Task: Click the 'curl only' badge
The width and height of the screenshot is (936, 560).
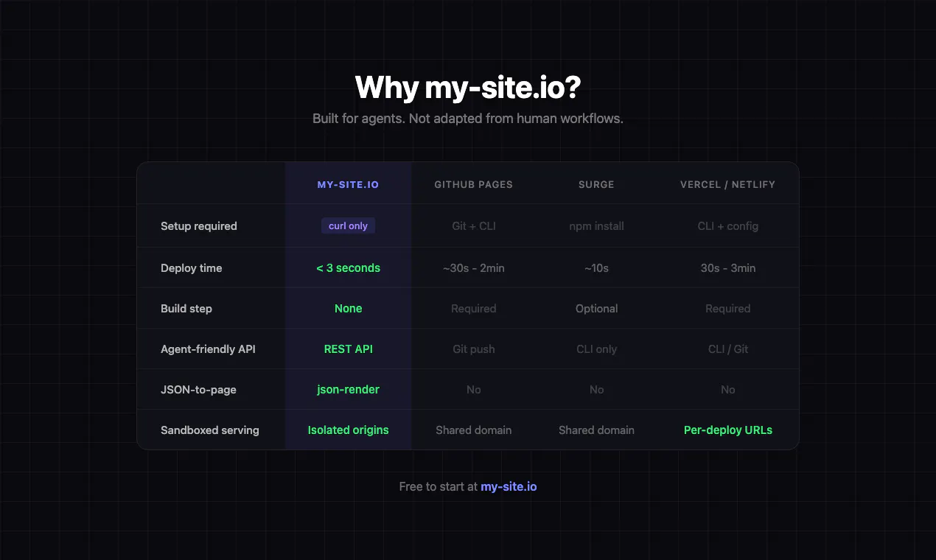Action: coord(348,225)
